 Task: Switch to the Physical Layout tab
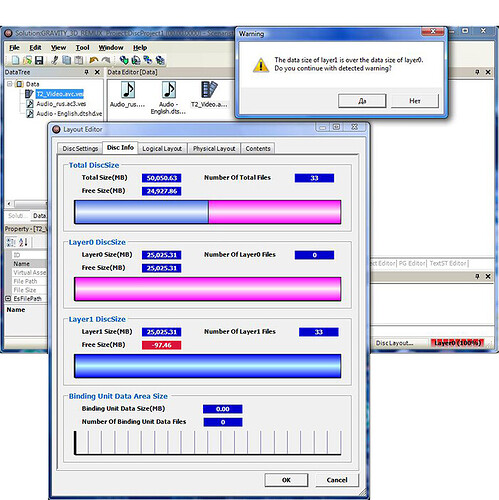(214, 148)
